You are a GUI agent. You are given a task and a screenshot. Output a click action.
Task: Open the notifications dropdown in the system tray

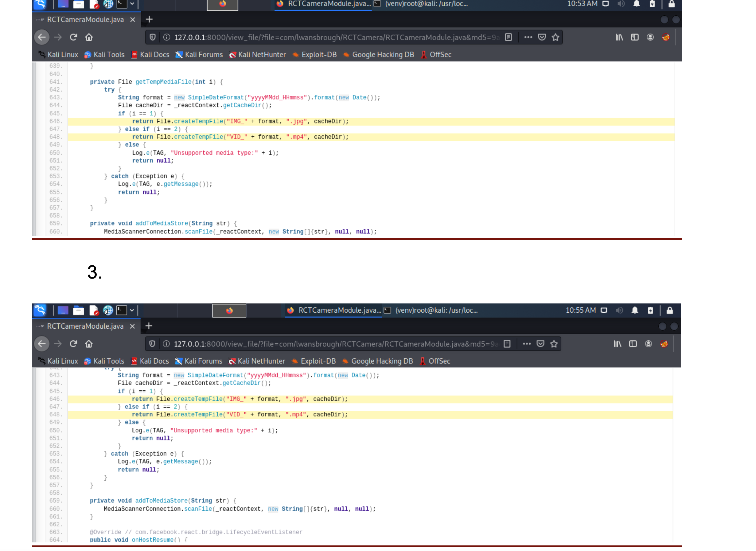(636, 4)
